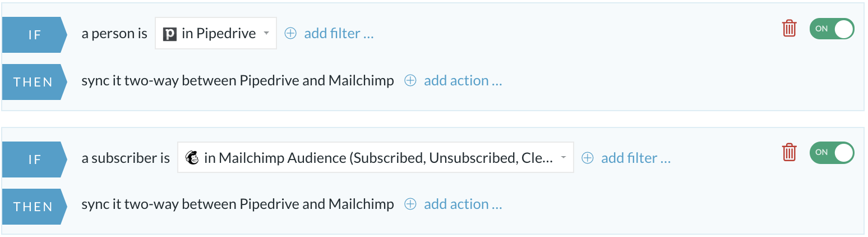This screenshot has width=868, height=237.
Task: Click the first rule's 'sync it two-way' action text
Action: 238,81
